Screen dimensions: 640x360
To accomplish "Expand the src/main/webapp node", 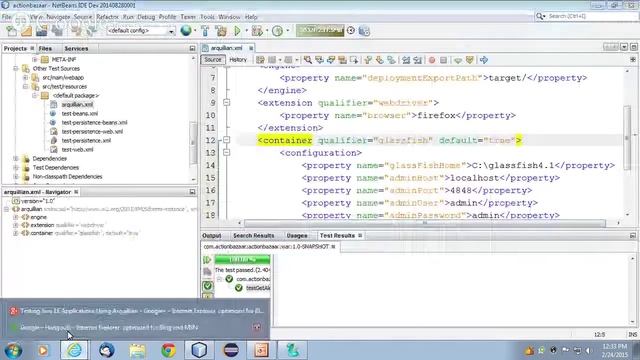I will 25,78.
